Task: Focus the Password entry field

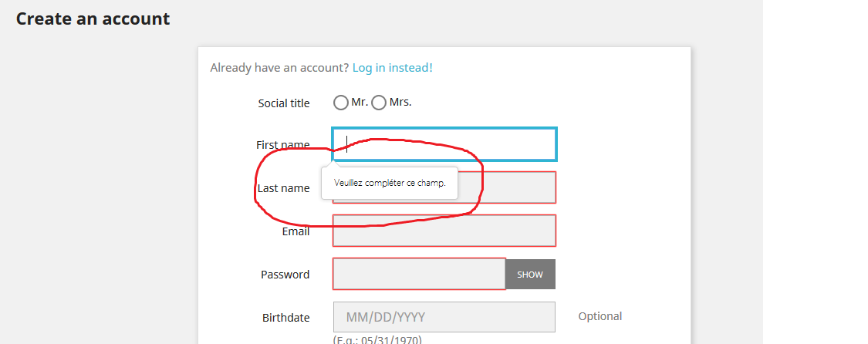Action: click(419, 274)
